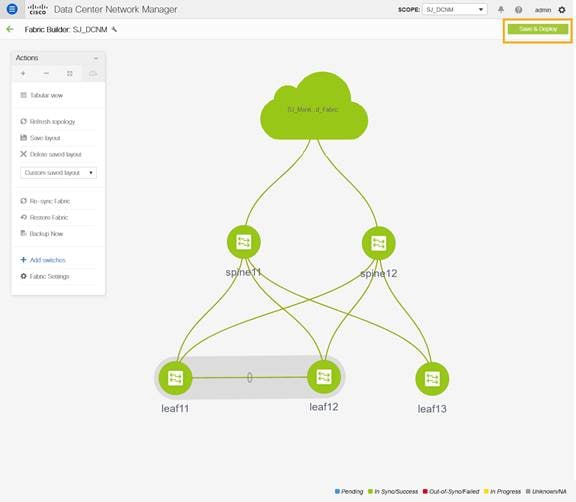Select Delete saved layout
This screenshot has height=502, width=576.
pyautogui.click(x=51, y=154)
